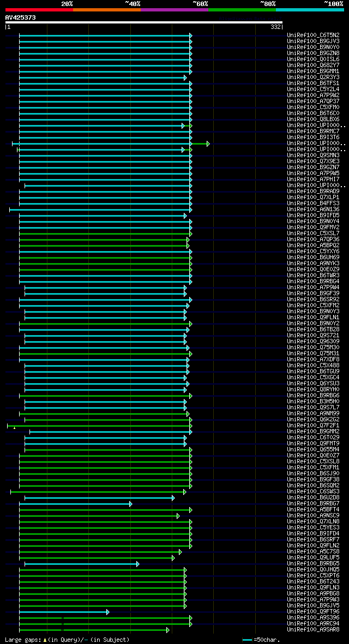Open hit UniRef100_B6SR92

[x=313, y=300]
